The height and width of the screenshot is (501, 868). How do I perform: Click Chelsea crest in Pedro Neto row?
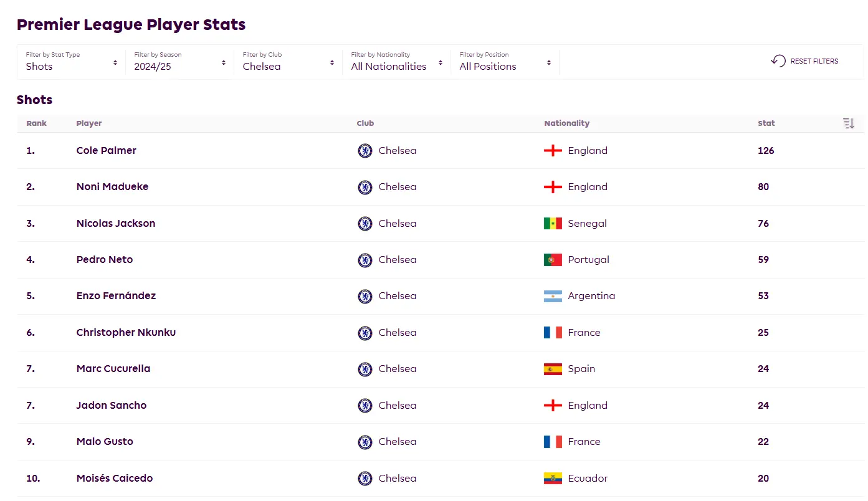(365, 260)
